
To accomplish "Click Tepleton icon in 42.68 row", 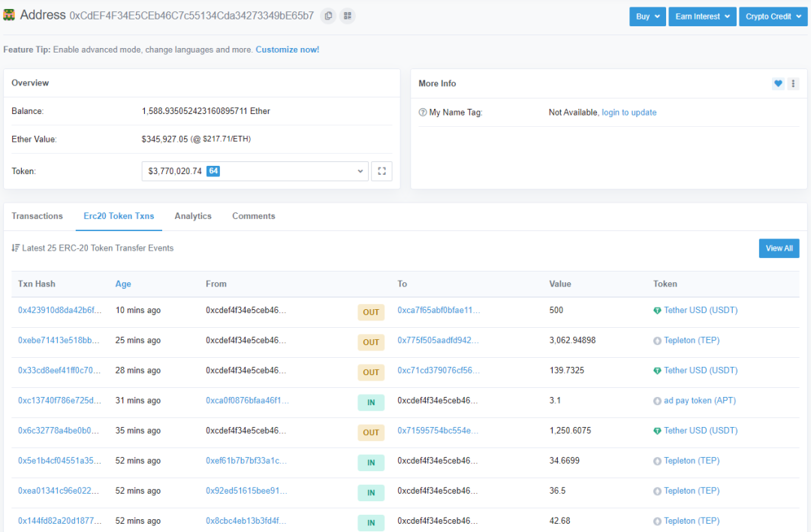I will click(x=657, y=521).
